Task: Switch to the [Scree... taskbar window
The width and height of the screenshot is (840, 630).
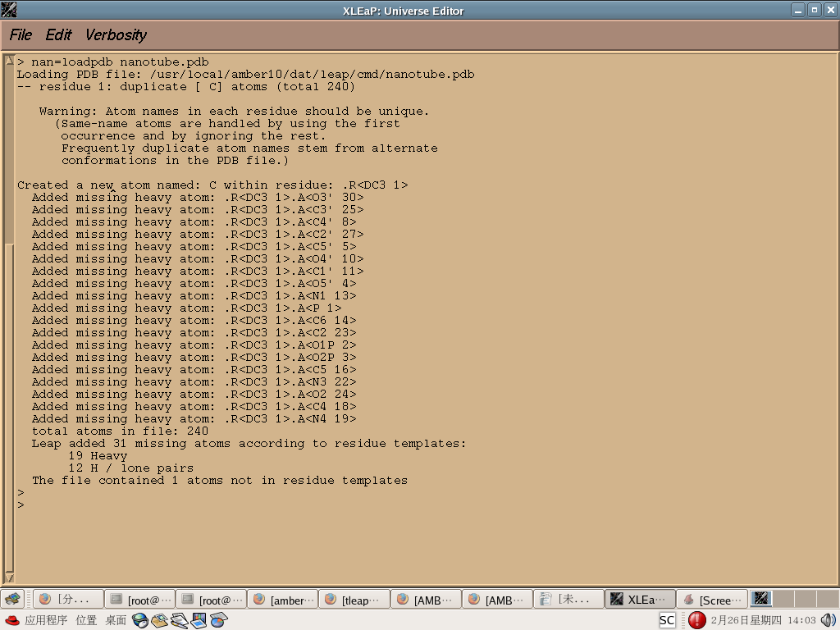Action: (x=712, y=600)
